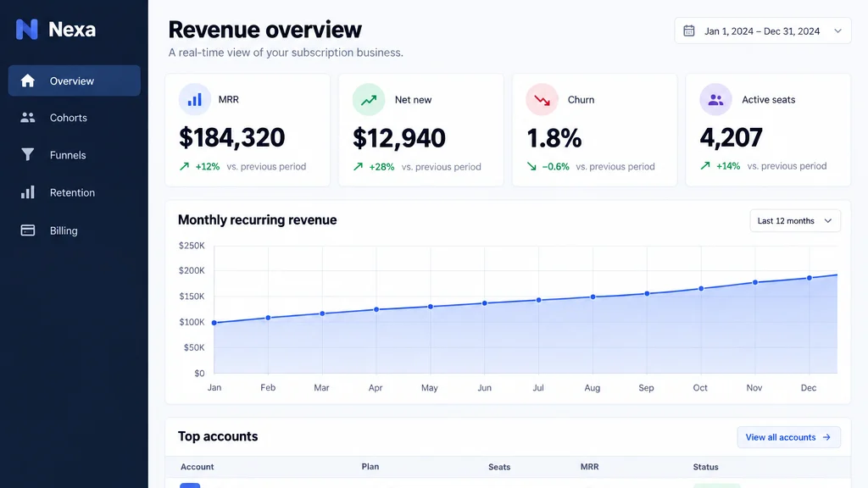Image resolution: width=868 pixels, height=488 pixels.
Task: Click the Churn trending-down icon
Action: click(542, 100)
